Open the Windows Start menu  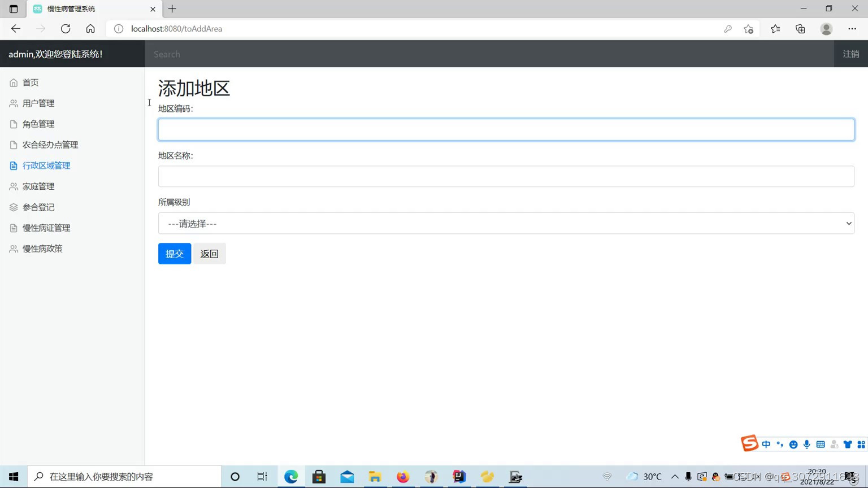[14, 477]
